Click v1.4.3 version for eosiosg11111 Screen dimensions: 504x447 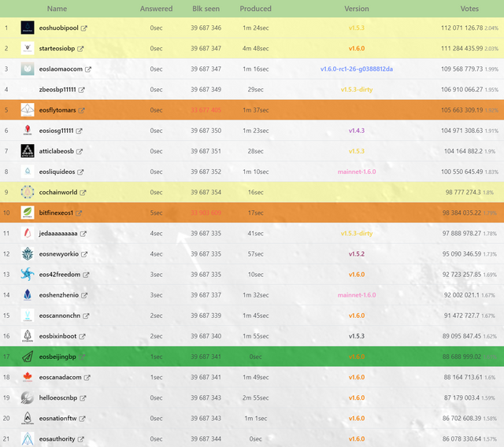point(357,131)
